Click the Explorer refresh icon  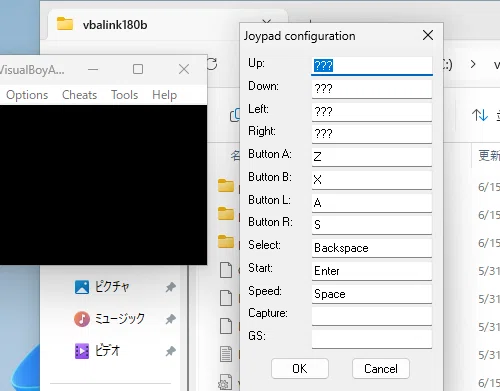click(212, 64)
